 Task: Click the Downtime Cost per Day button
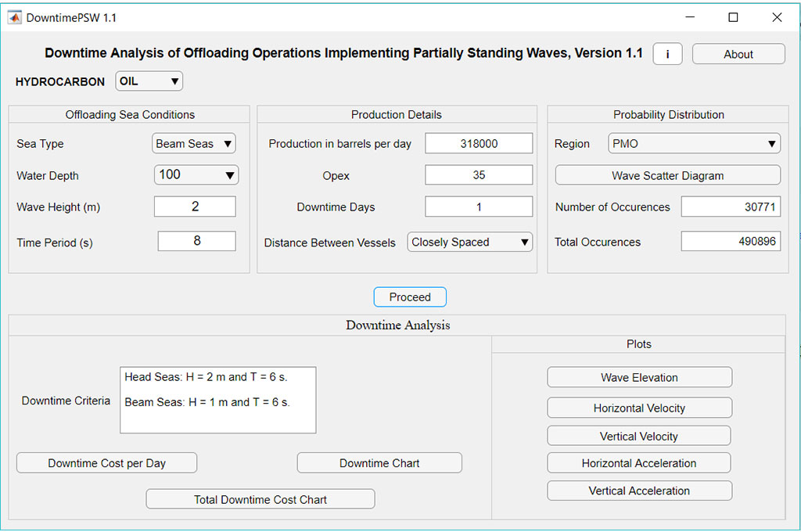click(106, 463)
